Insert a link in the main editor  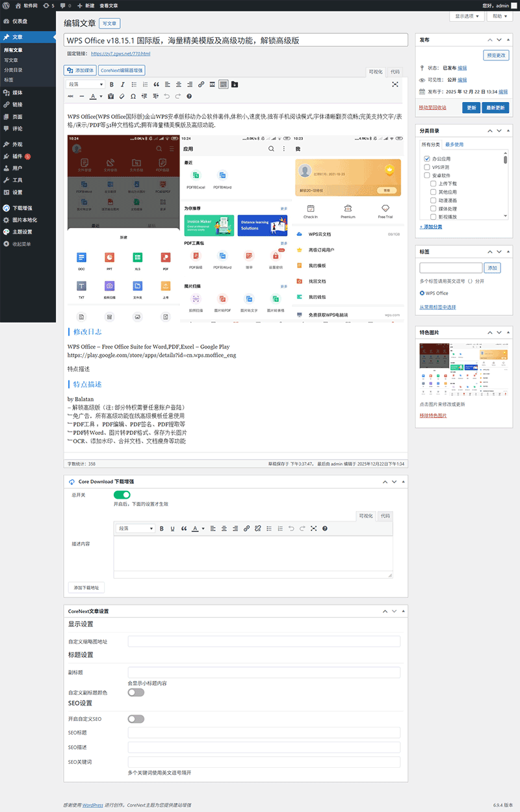click(x=201, y=85)
